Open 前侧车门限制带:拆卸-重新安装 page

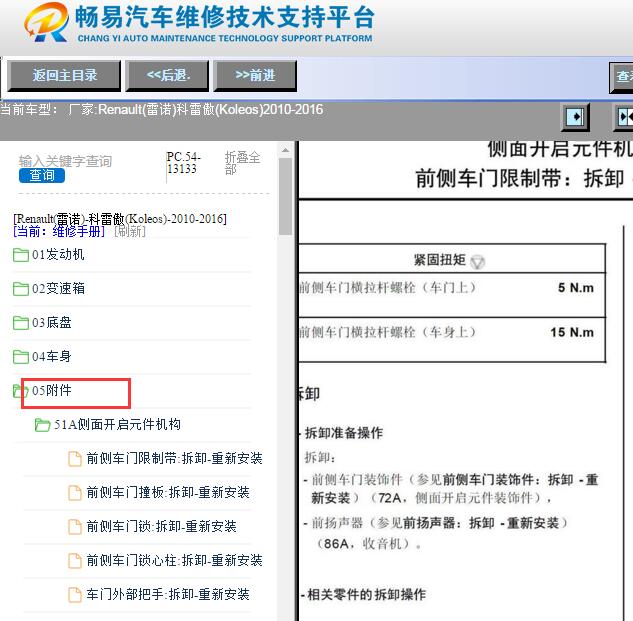(174, 458)
